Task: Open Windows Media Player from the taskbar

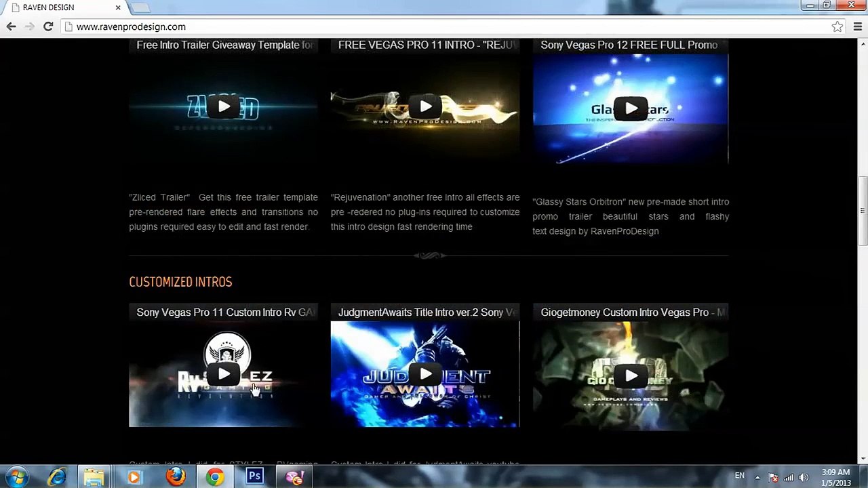Action: point(134,477)
